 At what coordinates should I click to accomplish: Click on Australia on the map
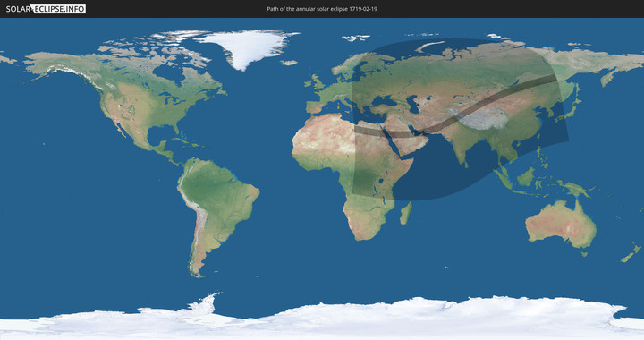[x=561, y=224]
